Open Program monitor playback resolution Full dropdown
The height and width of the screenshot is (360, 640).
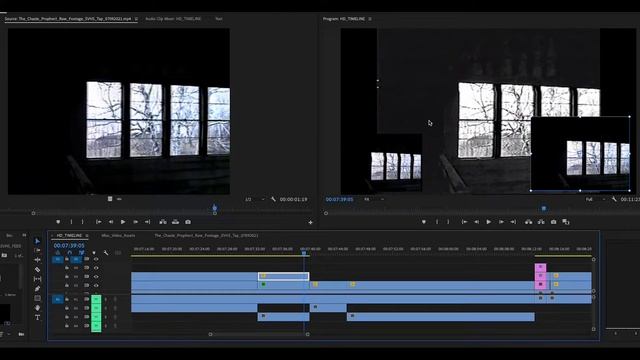(596, 199)
